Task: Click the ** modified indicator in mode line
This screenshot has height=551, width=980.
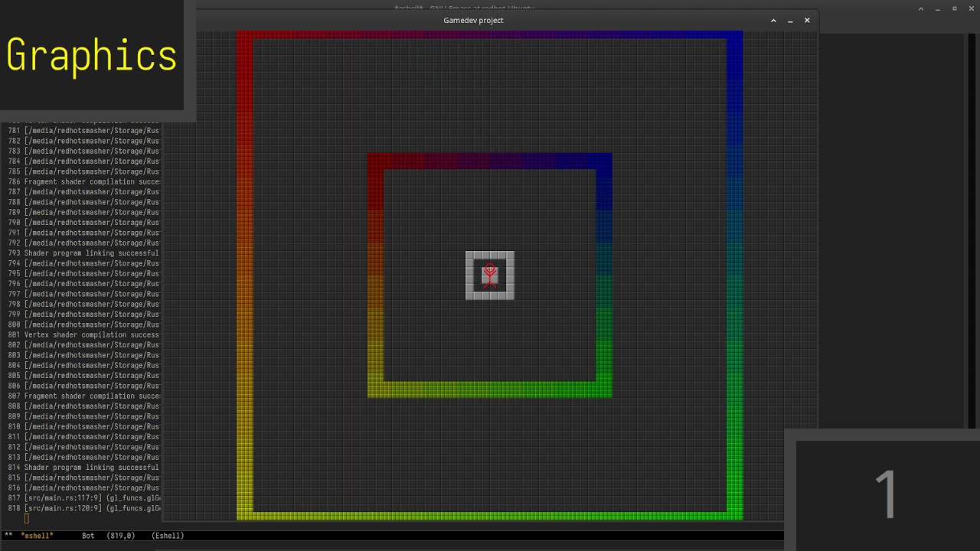Action: pyautogui.click(x=8, y=536)
